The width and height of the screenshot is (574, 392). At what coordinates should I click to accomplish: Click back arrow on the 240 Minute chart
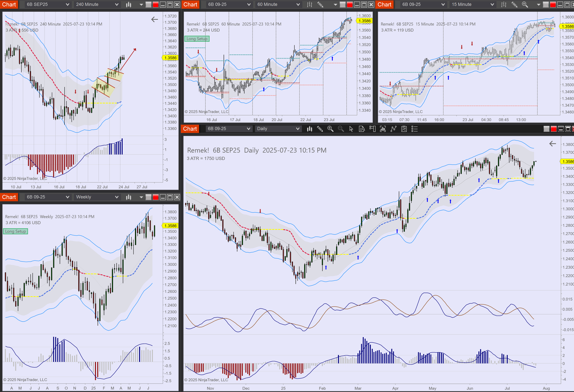point(154,19)
